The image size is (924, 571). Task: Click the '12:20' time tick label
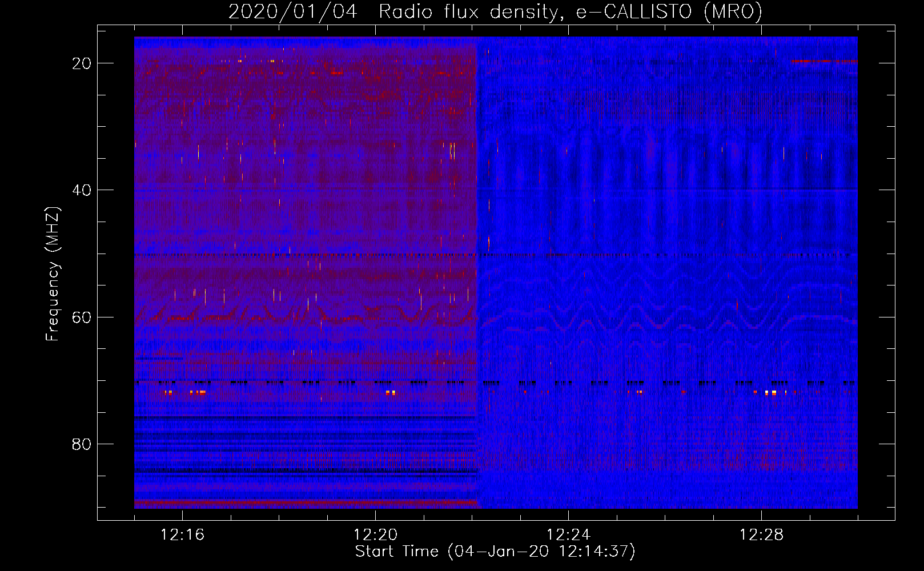click(375, 535)
